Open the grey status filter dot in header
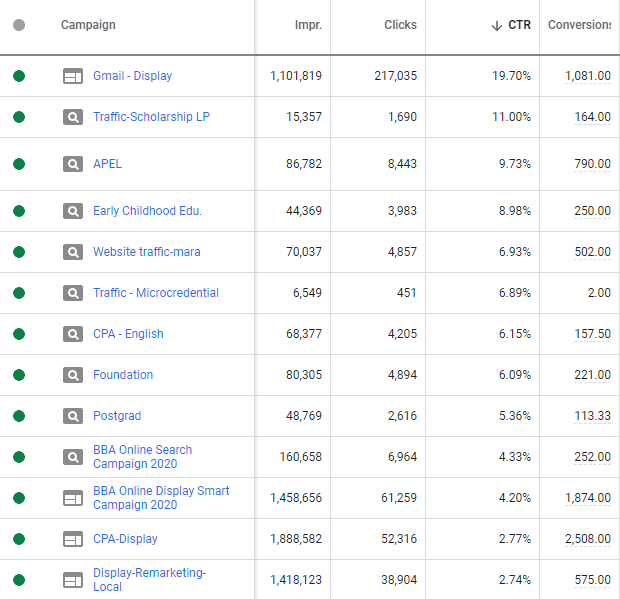 (x=19, y=25)
